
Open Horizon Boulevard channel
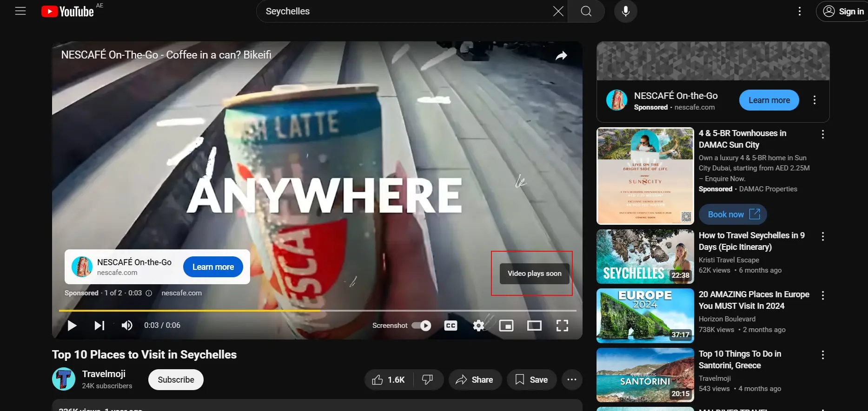point(727,319)
